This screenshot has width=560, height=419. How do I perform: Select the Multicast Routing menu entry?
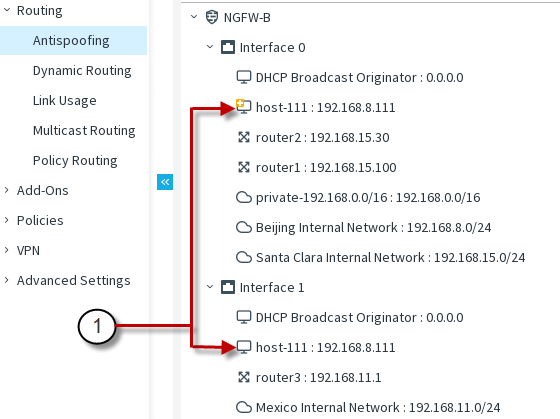pyautogui.click(x=84, y=131)
